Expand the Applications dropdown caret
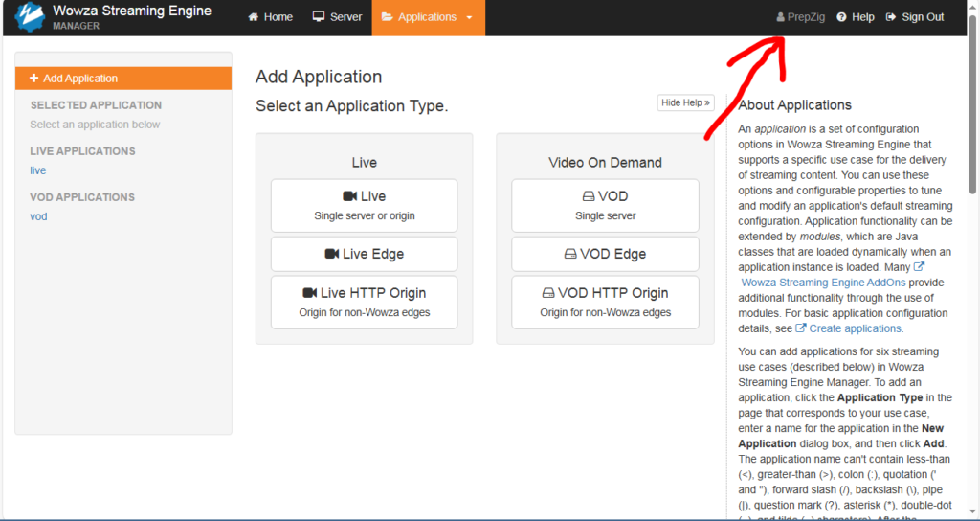 pyautogui.click(x=469, y=17)
